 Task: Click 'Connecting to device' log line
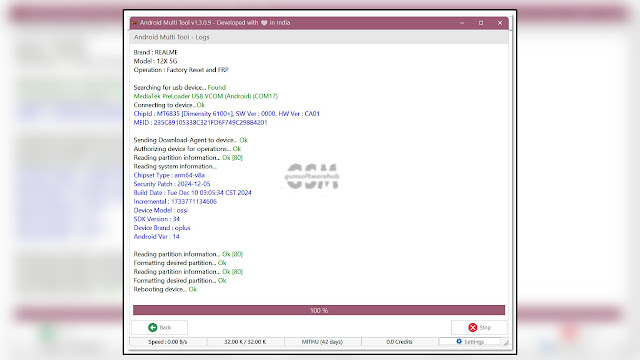pyautogui.click(x=169, y=105)
